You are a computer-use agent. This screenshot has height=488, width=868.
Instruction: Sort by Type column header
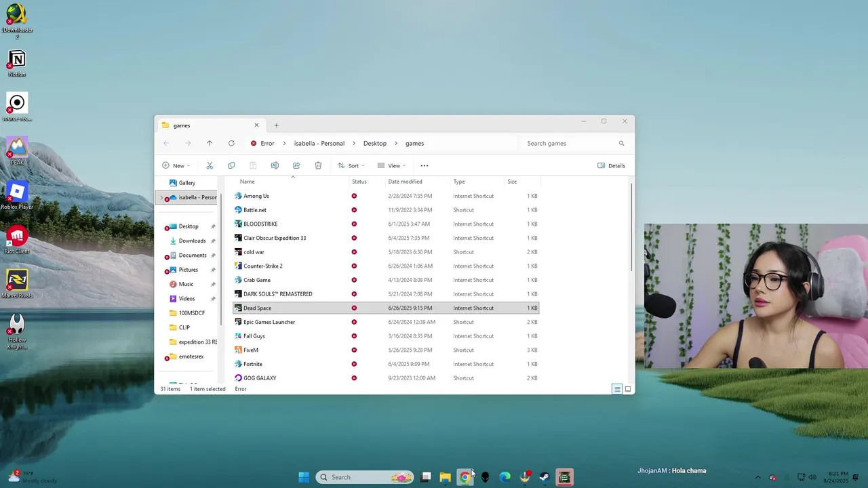[x=459, y=182]
